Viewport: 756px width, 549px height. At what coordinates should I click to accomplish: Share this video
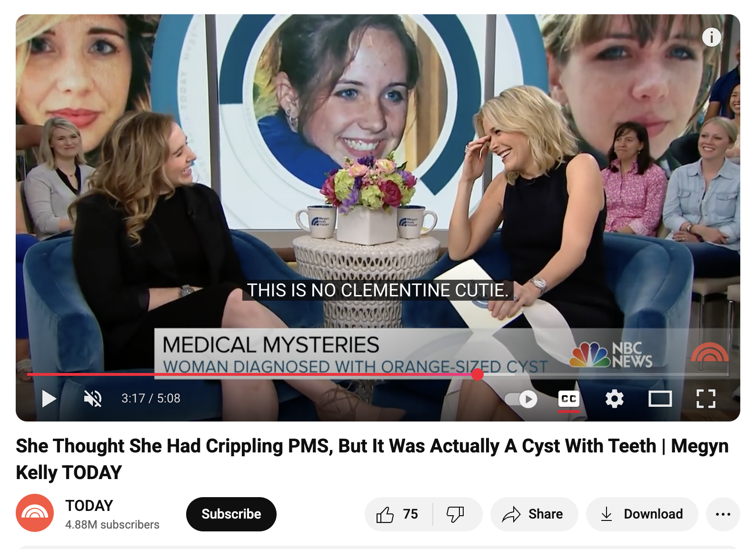(534, 514)
